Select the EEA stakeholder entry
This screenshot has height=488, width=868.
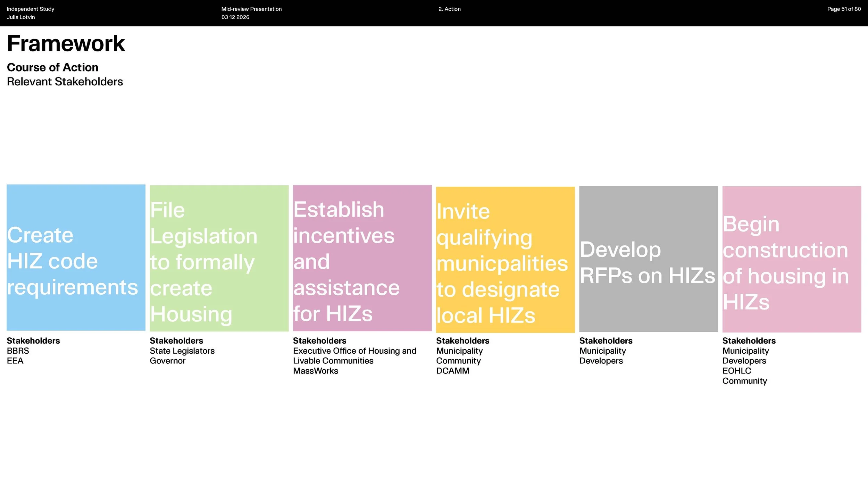click(15, 361)
